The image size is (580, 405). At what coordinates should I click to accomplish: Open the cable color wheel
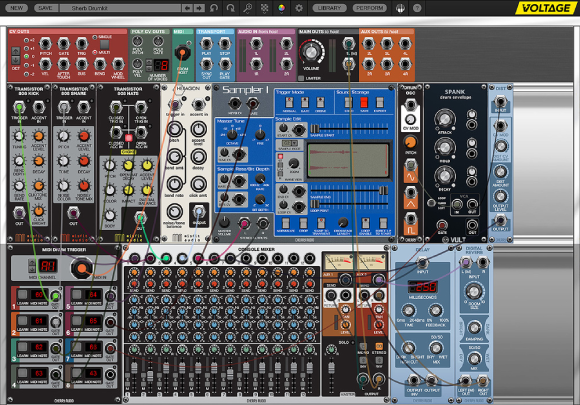click(x=281, y=8)
